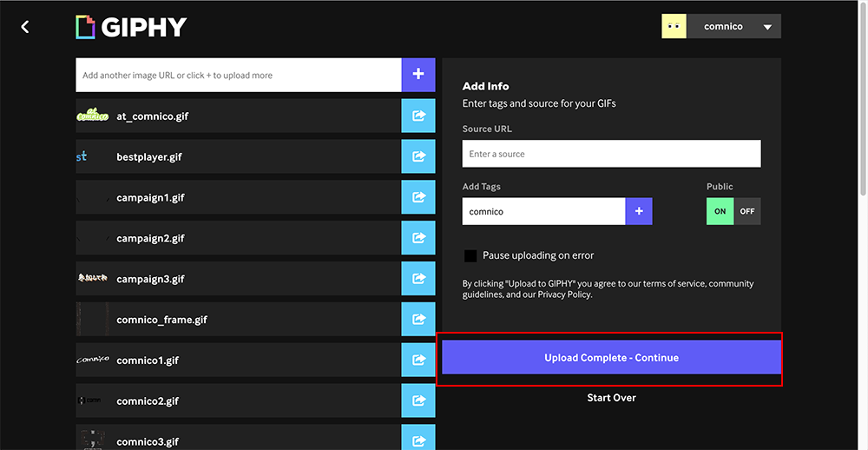868x450 pixels.
Task: Open the GIPHY logo home link
Action: 131,27
